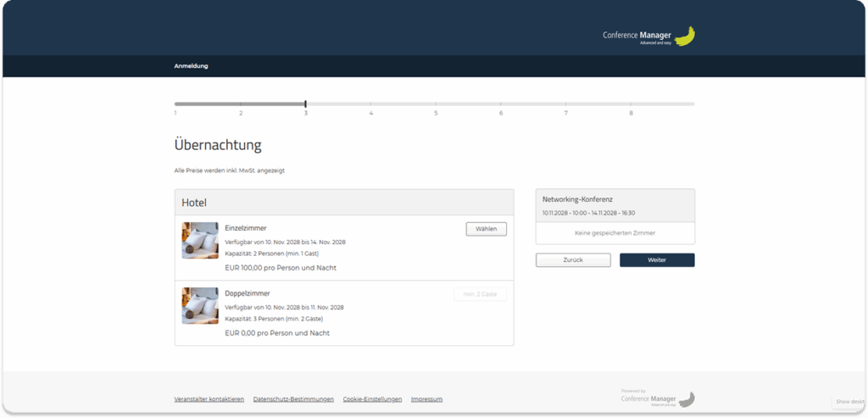The image size is (868, 418).
Task: Open Veranstalter kontaktieren link
Action: (x=209, y=399)
